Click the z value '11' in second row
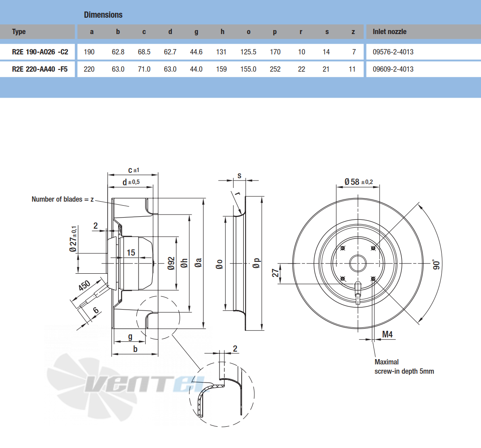The height and width of the screenshot is (448, 481). point(352,69)
